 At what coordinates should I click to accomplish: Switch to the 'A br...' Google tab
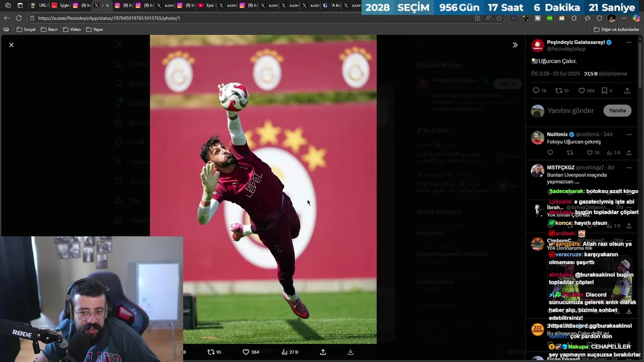tap(332, 6)
